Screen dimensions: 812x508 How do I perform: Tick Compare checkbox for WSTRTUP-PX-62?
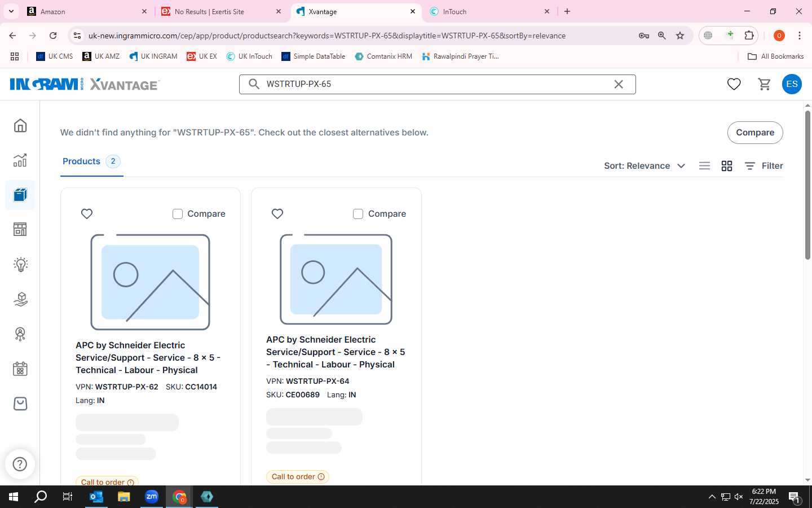coord(178,214)
